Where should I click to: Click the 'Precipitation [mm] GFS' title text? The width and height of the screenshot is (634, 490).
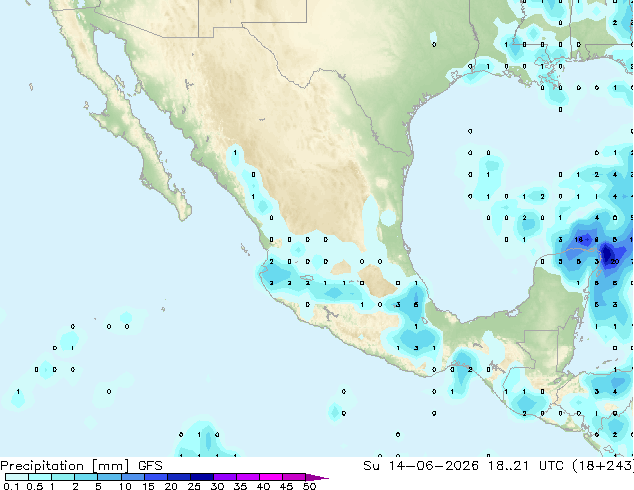[81, 466]
